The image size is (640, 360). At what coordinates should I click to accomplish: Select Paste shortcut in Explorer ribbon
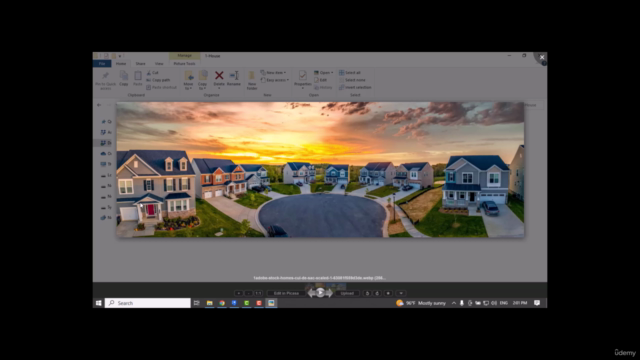(162, 87)
